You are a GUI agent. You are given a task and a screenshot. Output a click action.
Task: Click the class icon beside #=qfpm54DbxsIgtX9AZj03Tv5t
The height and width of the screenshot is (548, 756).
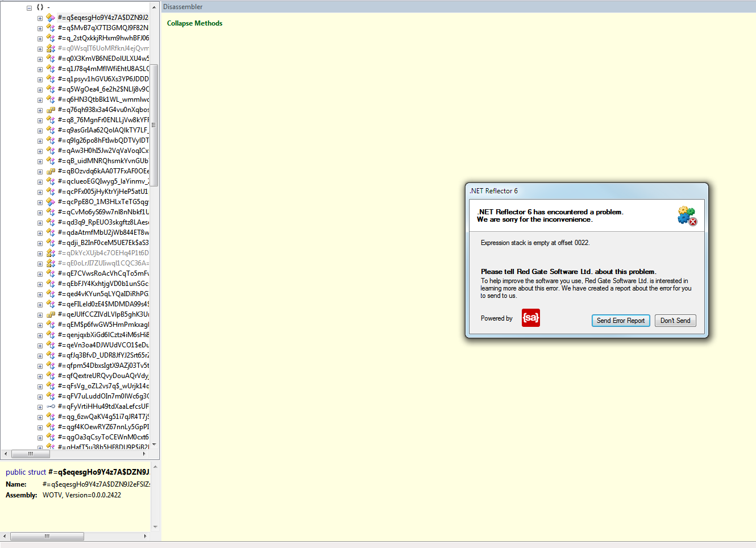(51, 366)
